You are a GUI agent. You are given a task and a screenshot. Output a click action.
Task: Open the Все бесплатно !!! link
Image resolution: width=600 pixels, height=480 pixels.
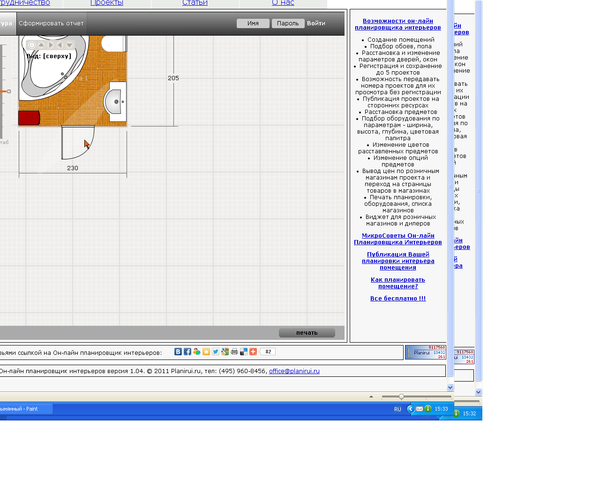[x=398, y=298]
